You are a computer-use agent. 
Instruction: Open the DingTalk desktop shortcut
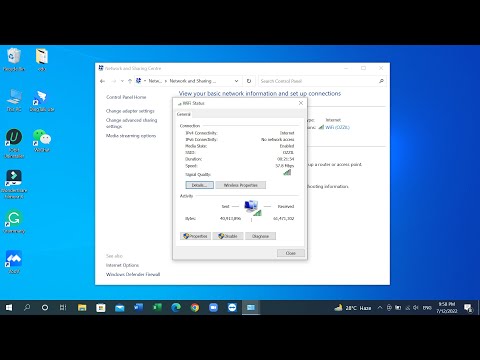point(42,100)
